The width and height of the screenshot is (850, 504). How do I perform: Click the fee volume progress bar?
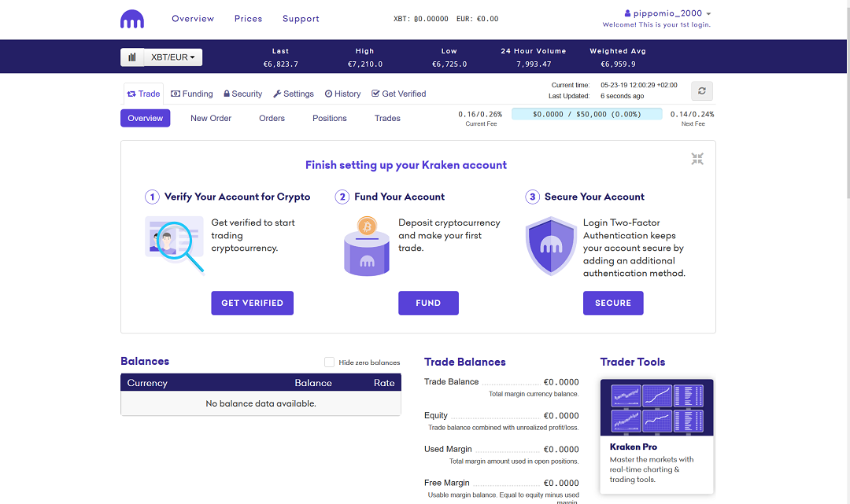tap(586, 114)
